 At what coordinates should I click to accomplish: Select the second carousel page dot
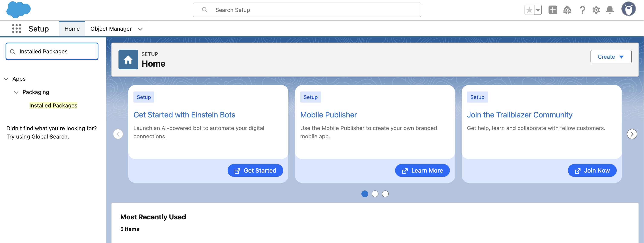point(375,194)
